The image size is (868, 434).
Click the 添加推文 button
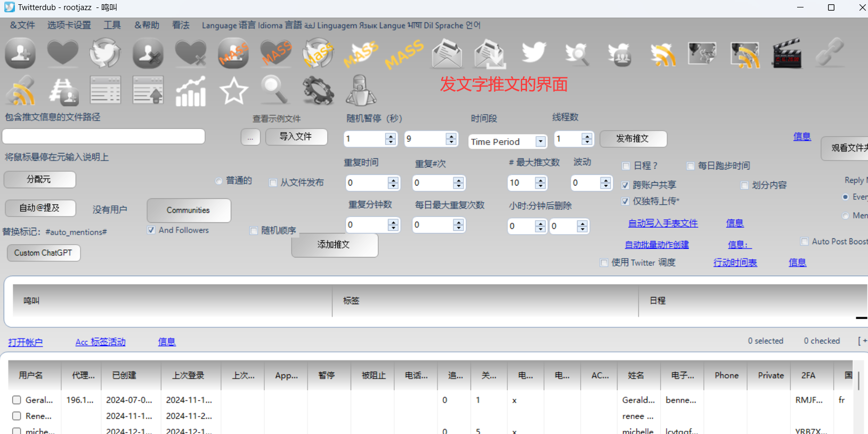[x=335, y=245]
